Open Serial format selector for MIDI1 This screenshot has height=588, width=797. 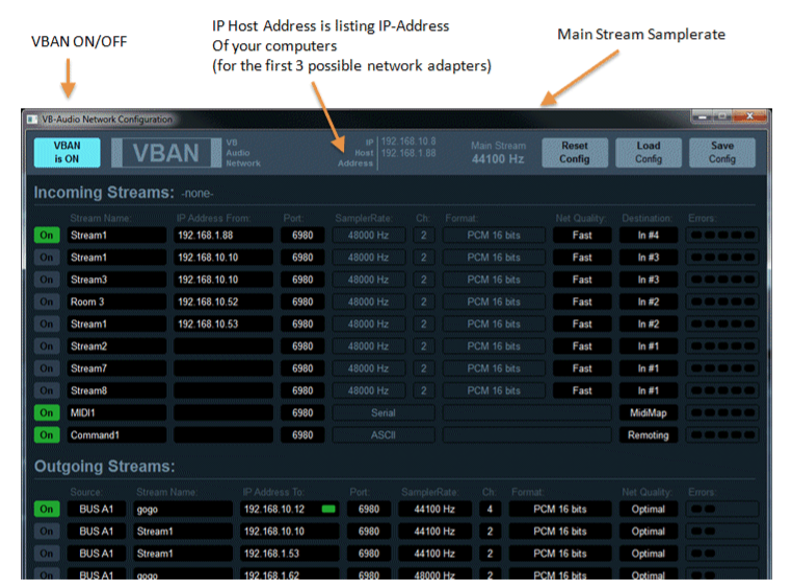pyautogui.click(x=383, y=413)
